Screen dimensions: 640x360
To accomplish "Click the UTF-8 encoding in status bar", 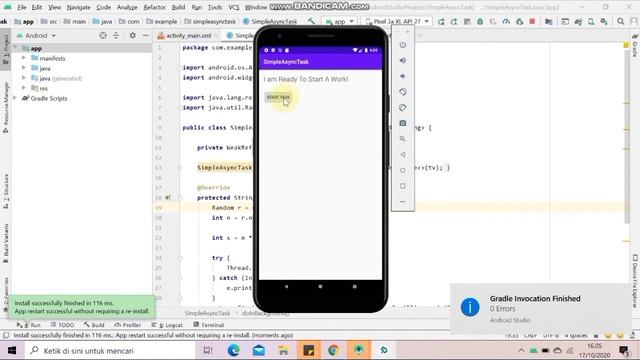I will 551,336.
